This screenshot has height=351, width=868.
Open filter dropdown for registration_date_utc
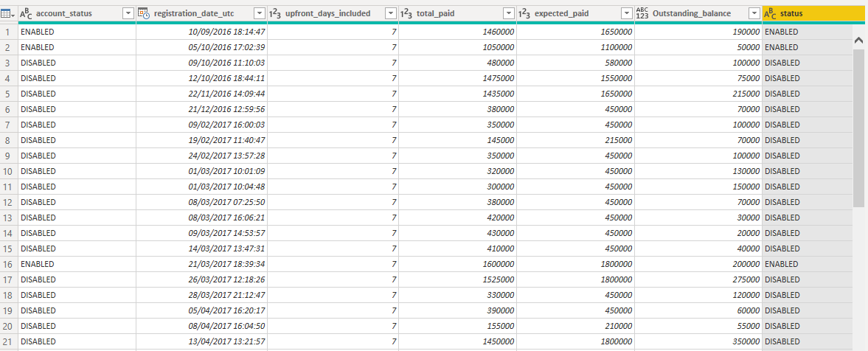point(260,13)
